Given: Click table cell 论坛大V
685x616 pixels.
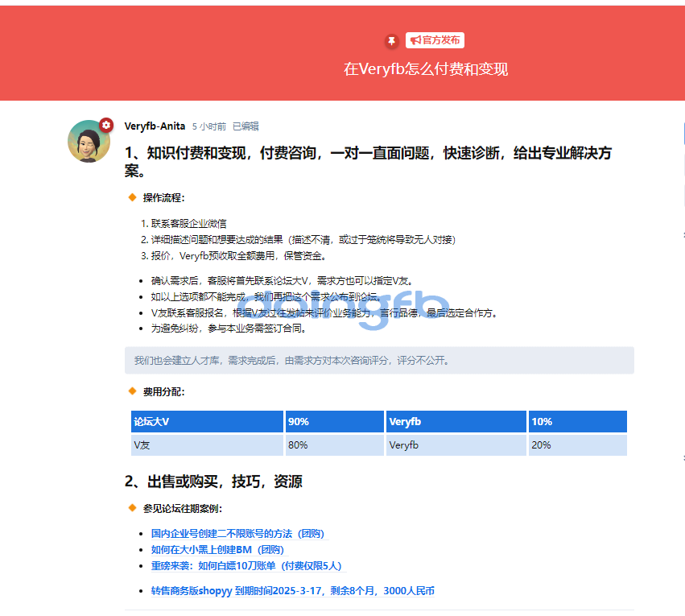Looking at the screenshot, I should click(x=207, y=422).
